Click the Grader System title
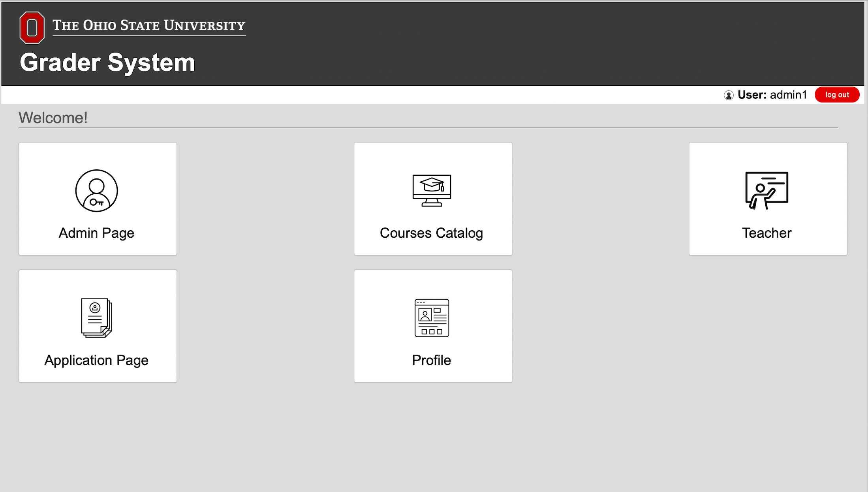868x492 pixels. click(107, 62)
